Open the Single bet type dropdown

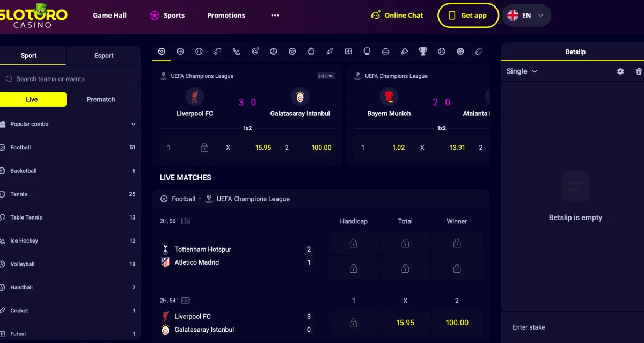pos(522,71)
